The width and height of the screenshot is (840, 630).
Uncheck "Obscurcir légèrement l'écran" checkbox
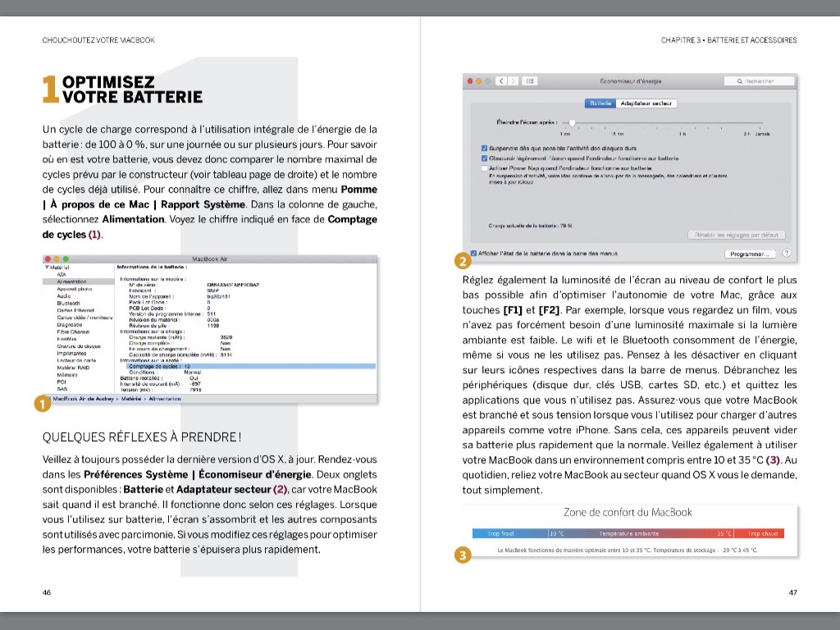point(484,157)
